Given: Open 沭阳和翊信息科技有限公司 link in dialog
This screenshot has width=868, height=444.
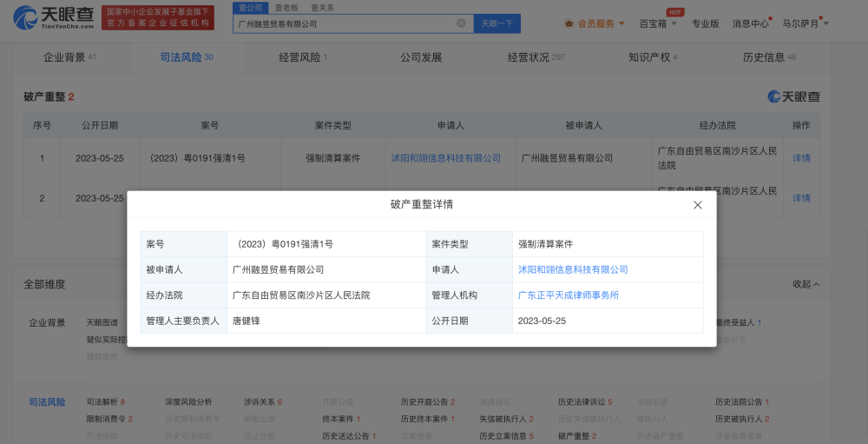Looking at the screenshot, I should pos(573,270).
